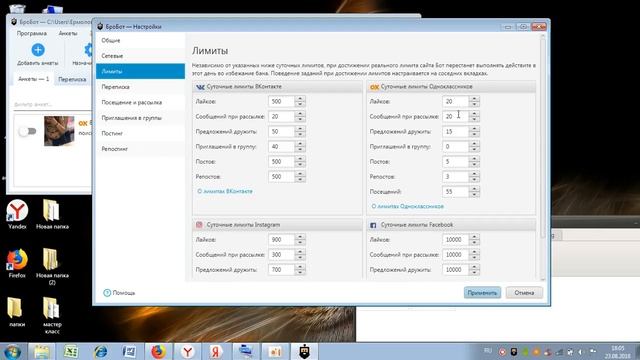The height and width of the screenshot is (360, 640).
Task: Open the Программа menu in the BroBot main window
Action: point(32,33)
